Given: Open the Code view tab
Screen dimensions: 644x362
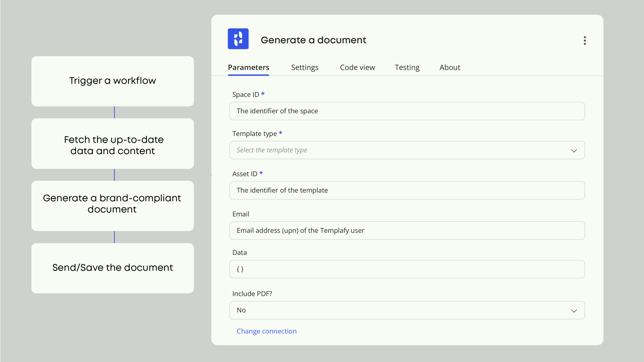Looking at the screenshot, I should tap(357, 67).
